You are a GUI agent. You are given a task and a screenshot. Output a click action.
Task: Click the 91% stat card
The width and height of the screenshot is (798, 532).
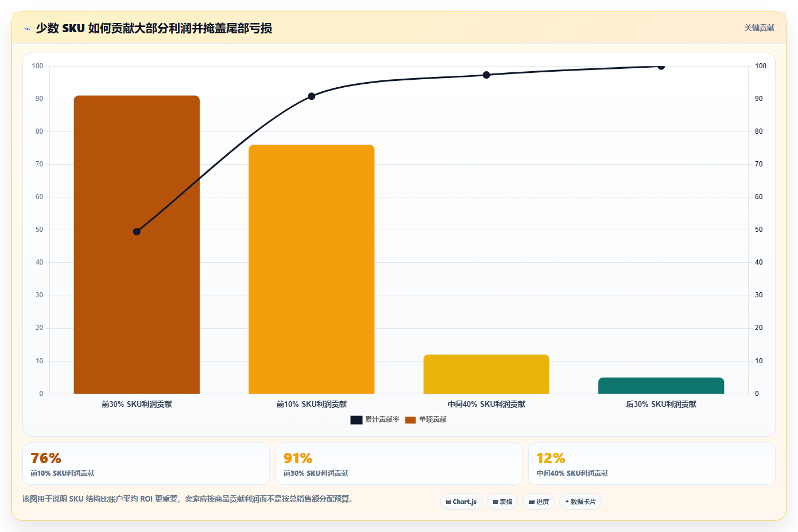coord(399,464)
